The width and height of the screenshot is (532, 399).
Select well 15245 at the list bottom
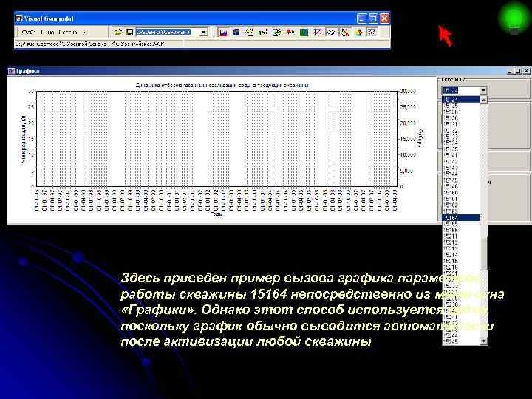[461, 341]
